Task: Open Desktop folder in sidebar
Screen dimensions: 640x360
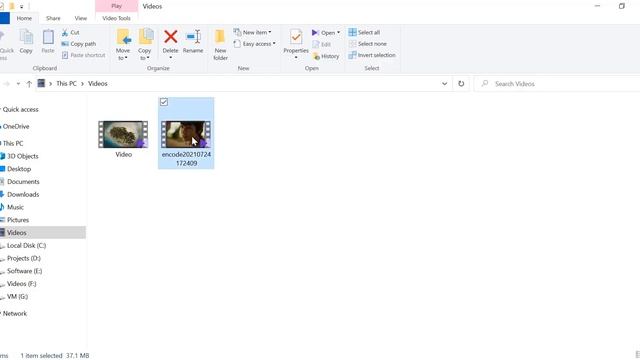Action: [19, 169]
